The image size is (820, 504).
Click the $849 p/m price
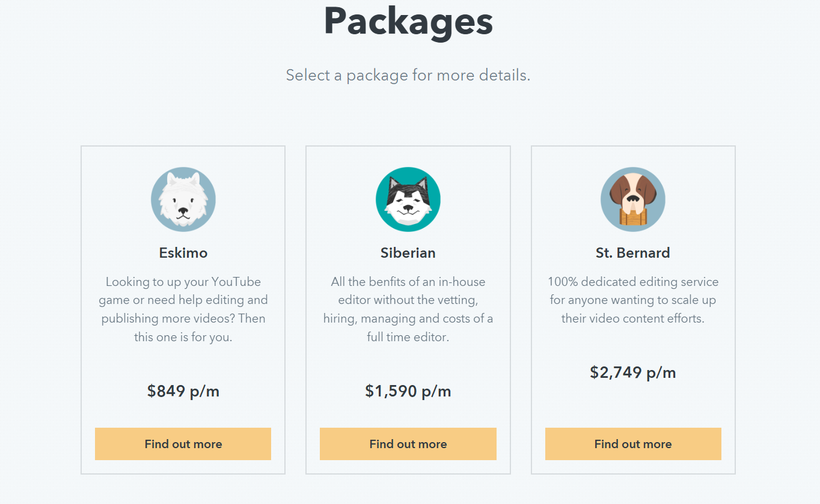click(x=183, y=392)
